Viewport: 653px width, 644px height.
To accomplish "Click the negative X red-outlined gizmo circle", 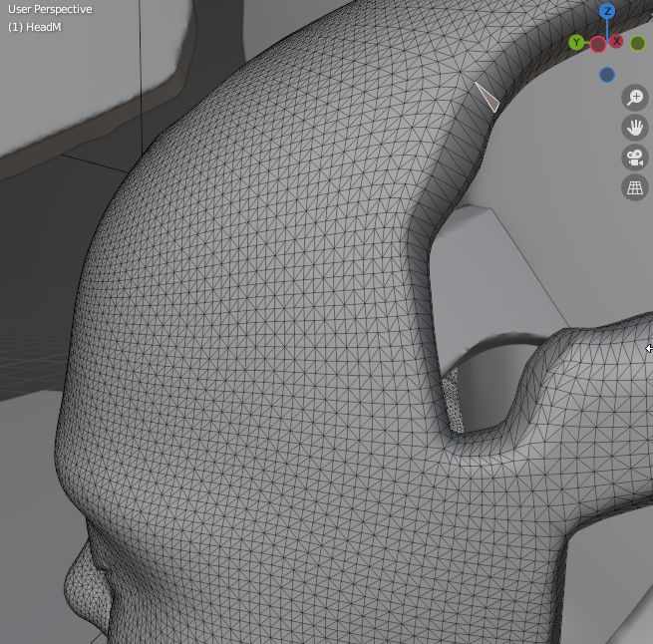I will pyautogui.click(x=598, y=43).
